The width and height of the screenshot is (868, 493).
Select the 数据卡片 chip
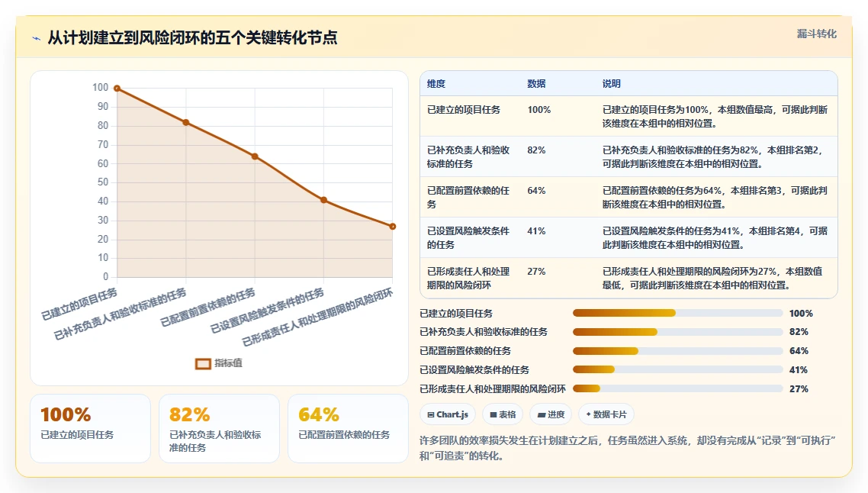(606, 414)
